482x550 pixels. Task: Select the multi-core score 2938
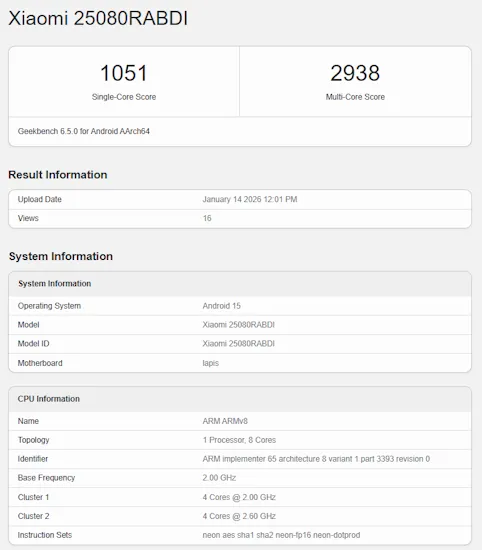click(355, 73)
